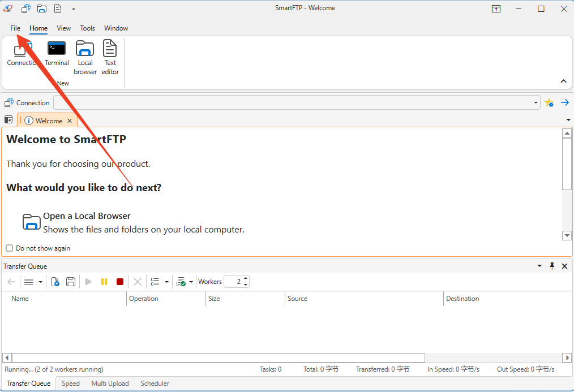Switch to the Home ribbon tab
Image resolution: width=574 pixels, height=392 pixels.
point(38,28)
